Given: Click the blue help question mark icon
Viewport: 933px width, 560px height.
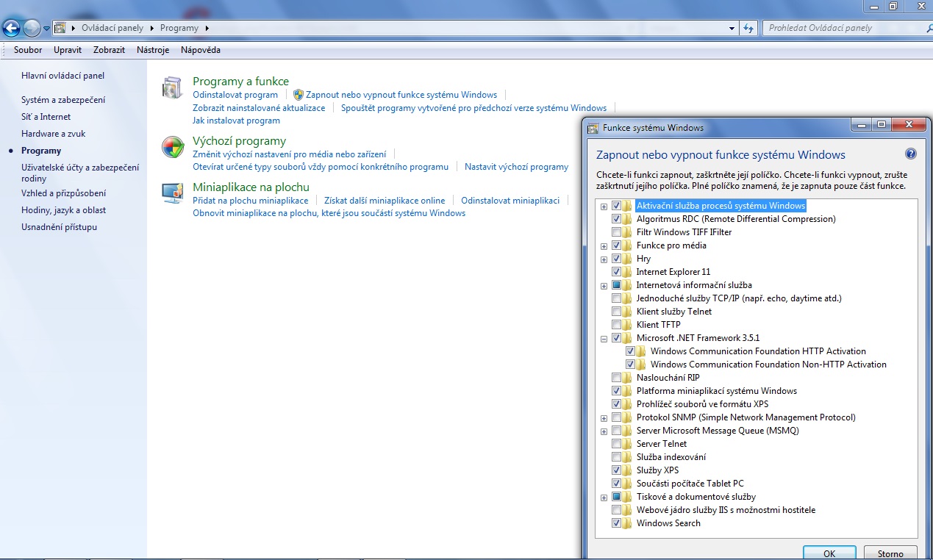Looking at the screenshot, I should point(911,154).
